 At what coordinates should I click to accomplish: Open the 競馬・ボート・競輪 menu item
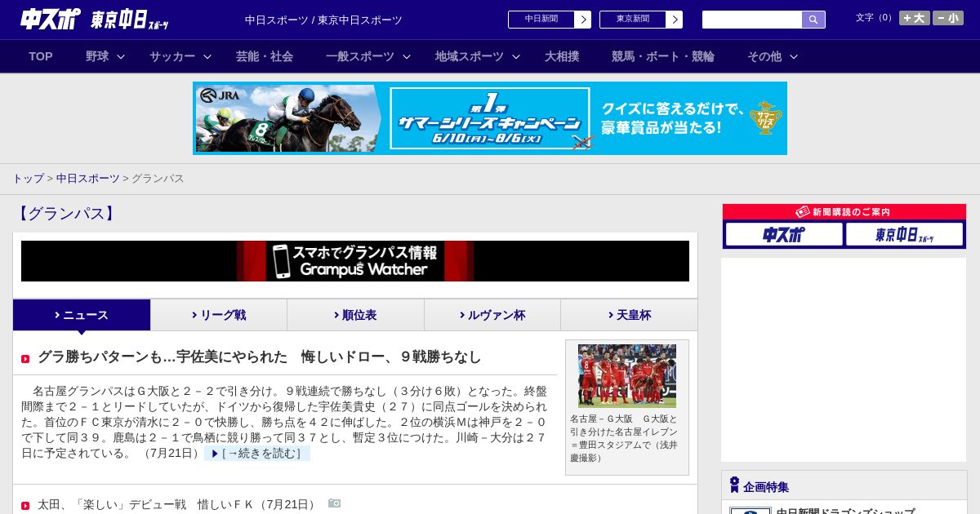pyautogui.click(x=663, y=56)
